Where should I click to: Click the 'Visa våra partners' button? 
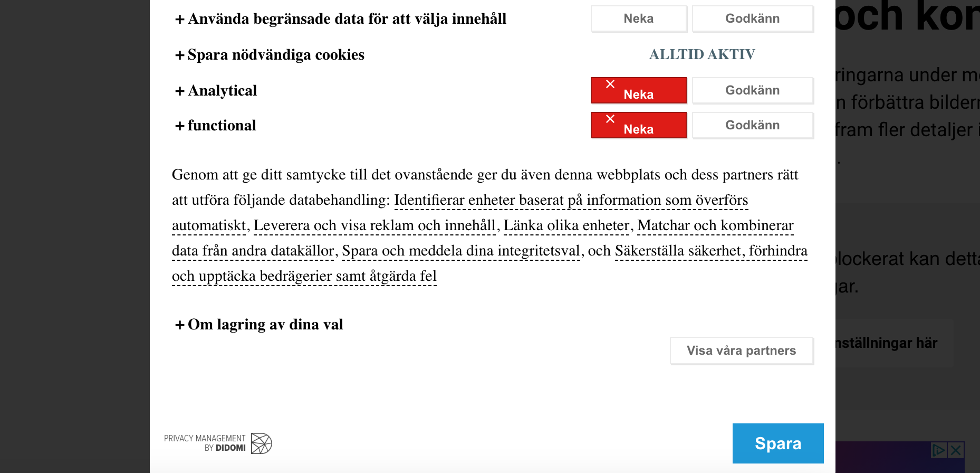click(741, 351)
